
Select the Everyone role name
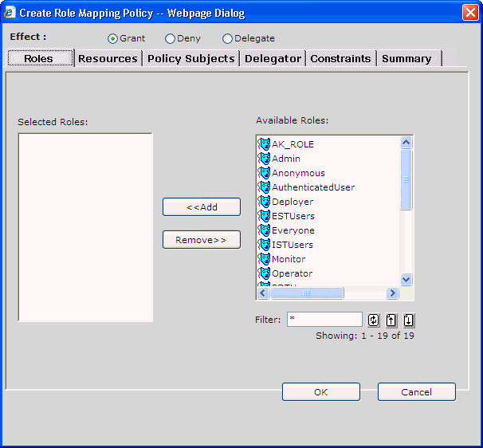coord(293,230)
